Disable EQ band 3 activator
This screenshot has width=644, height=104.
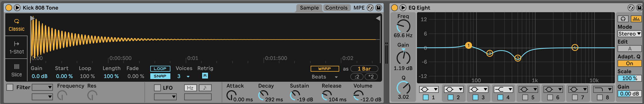pyautogui.click(x=475, y=97)
